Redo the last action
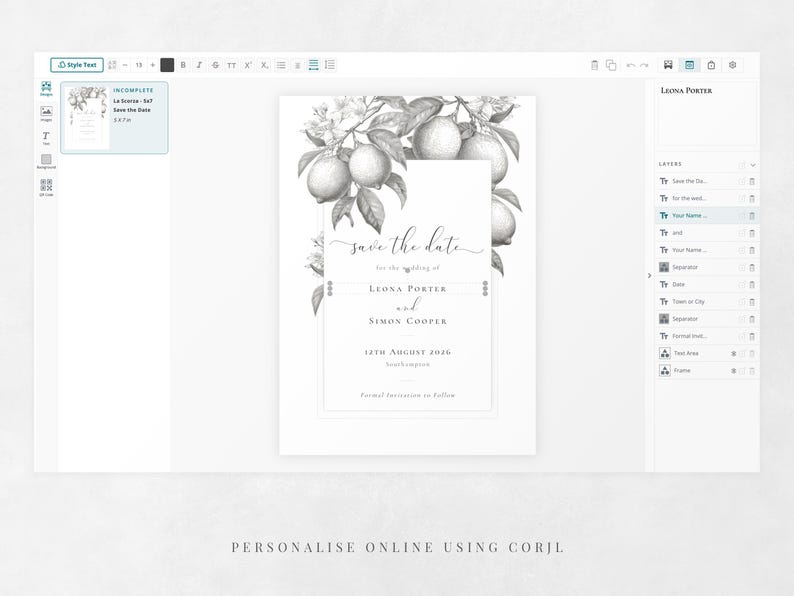This screenshot has height=596, width=794. (x=644, y=65)
